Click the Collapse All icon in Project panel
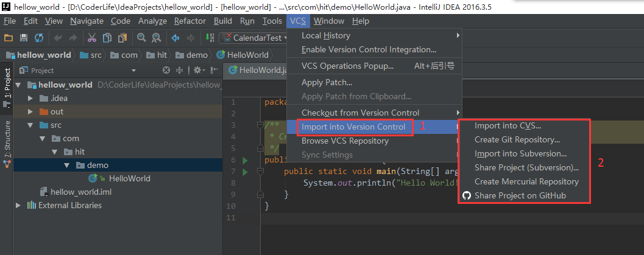This screenshot has width=644, height=255. coord(179,70)
